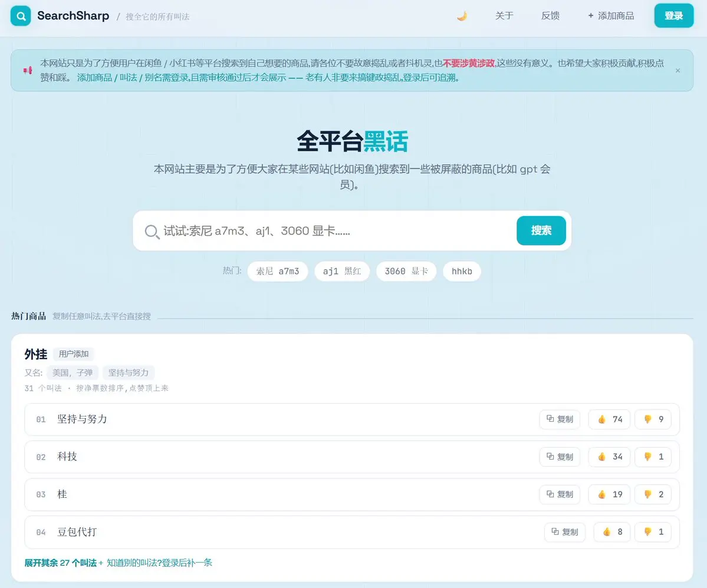Click the SearchSharp site name

point(73,16)
